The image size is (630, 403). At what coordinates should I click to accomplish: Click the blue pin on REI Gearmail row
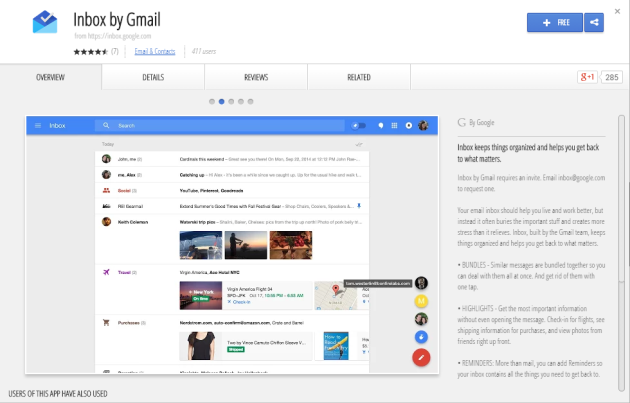click(x=359, y=206)
